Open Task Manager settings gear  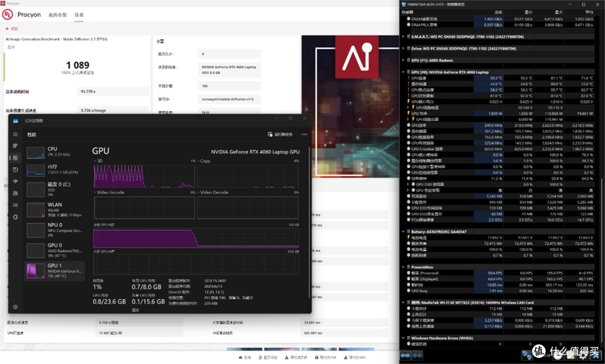click(16, 307)
